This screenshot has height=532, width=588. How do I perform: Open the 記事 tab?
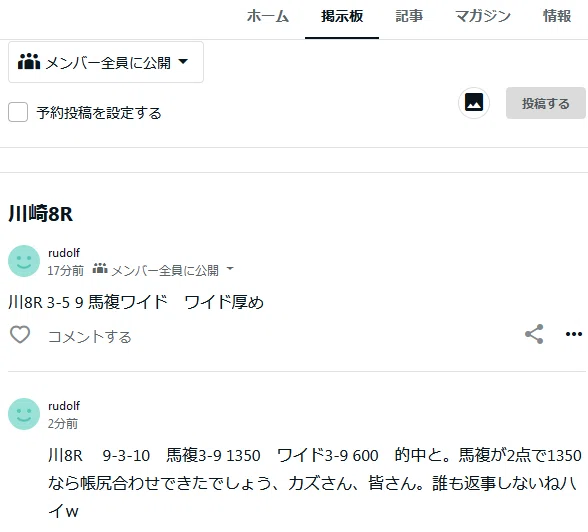409,16
